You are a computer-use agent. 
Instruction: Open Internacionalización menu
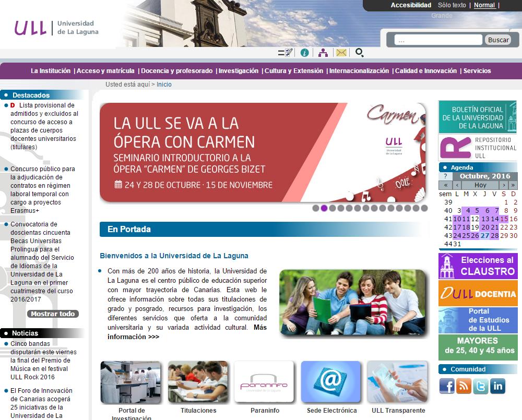coord(359,71)
